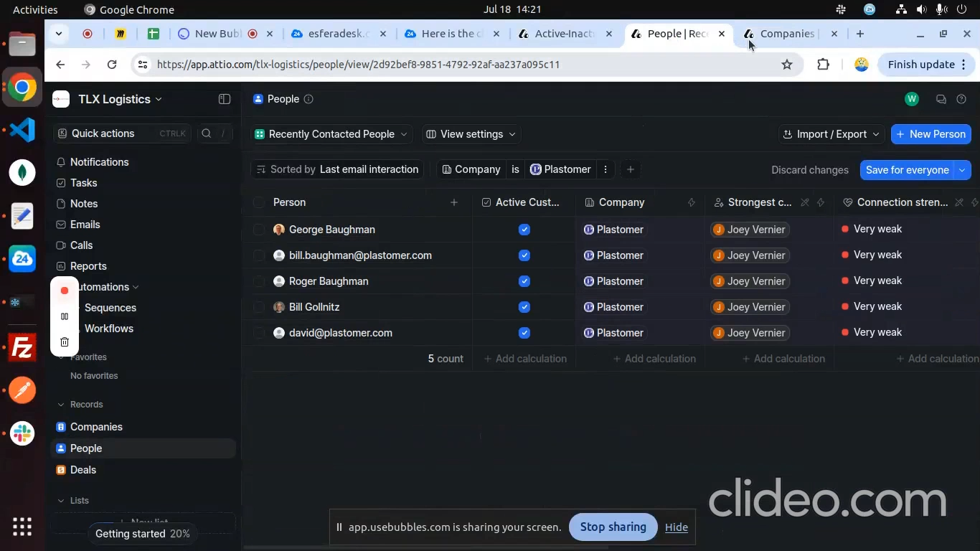Open the help question mark icon

click(961, 99)
